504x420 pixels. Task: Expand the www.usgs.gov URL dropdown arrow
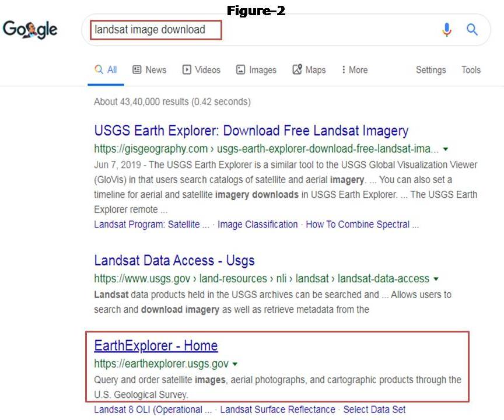[436, 279]
